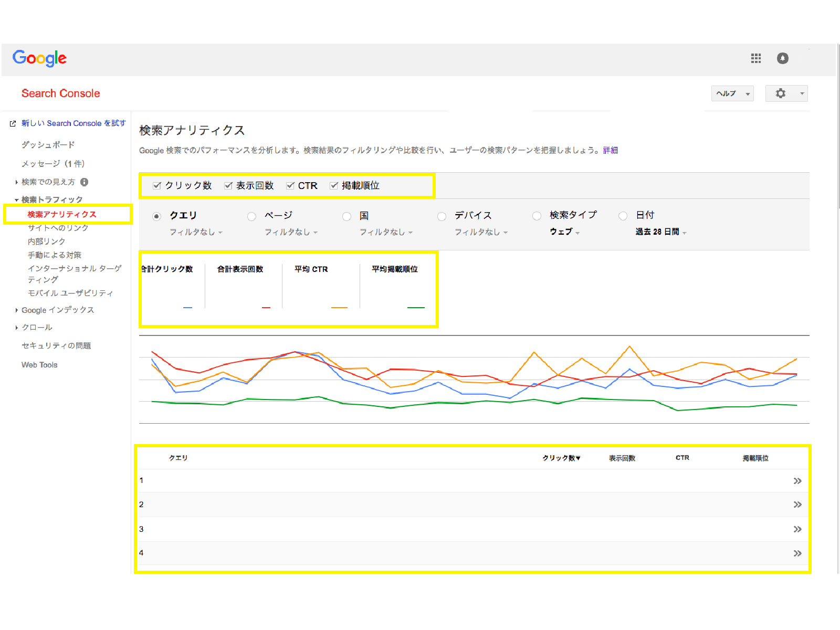Select the デバイス radio button
Image resolution: width=840 pixels, height=630 pixels.
point(442,216)
